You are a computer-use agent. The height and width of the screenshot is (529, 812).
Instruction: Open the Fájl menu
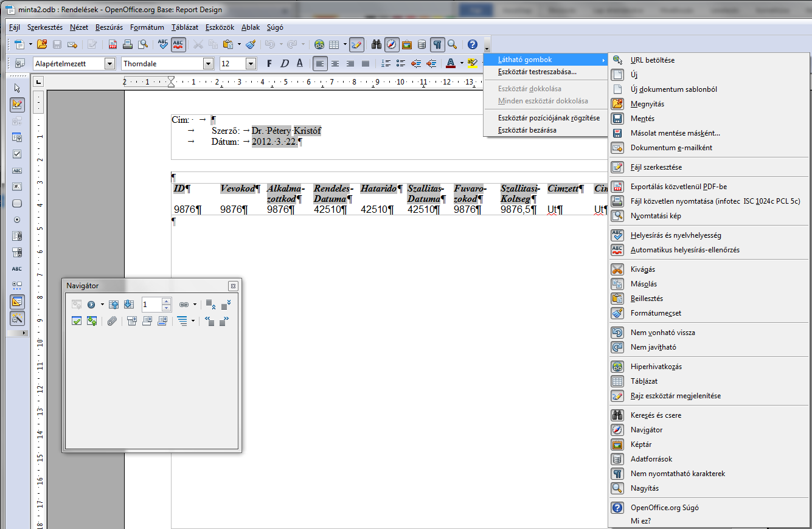(x=15, y=27)
